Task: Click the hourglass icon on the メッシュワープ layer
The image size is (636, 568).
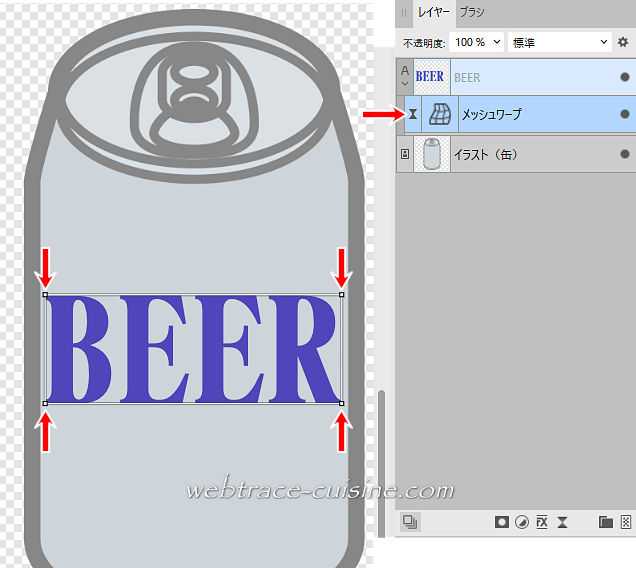Action: coord(412,115)
